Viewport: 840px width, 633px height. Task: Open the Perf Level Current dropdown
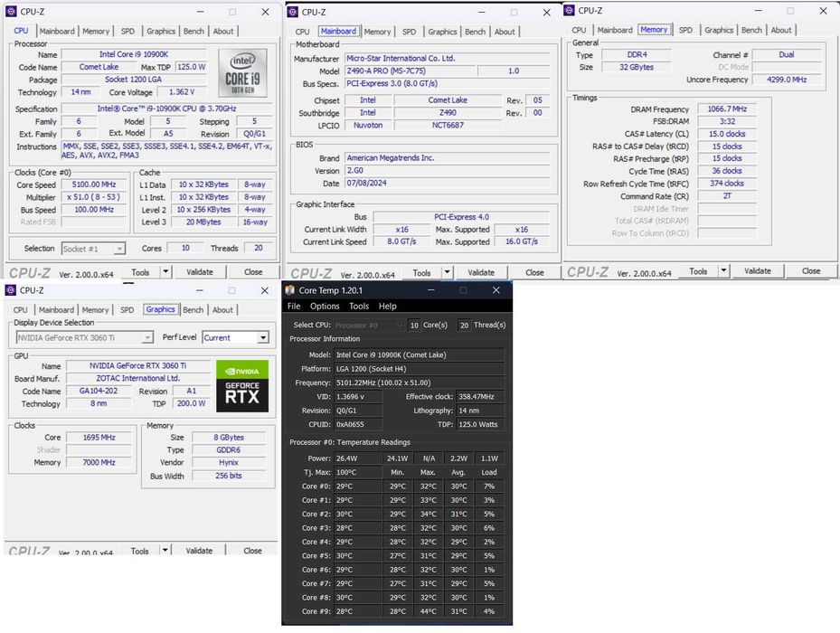pos(263,337)
